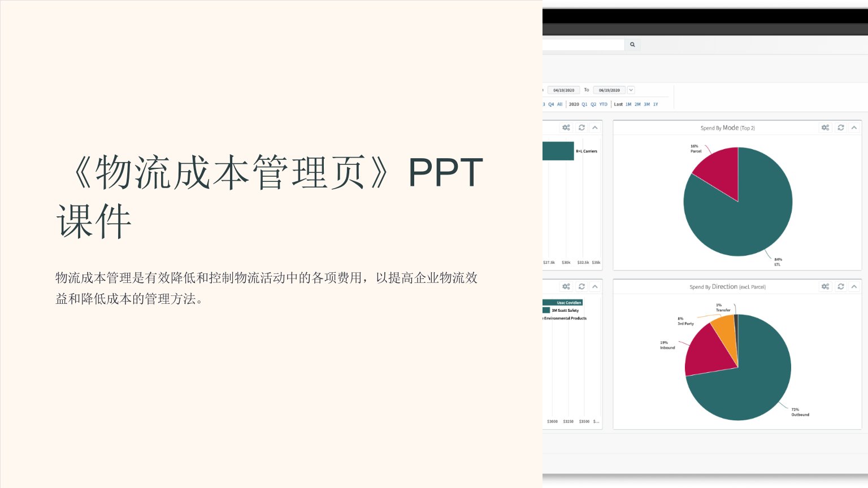868x488 pixels.
Task: Click the 8% 3rd Party pie label
Action: pyautogui.click(x=685, y=321)
